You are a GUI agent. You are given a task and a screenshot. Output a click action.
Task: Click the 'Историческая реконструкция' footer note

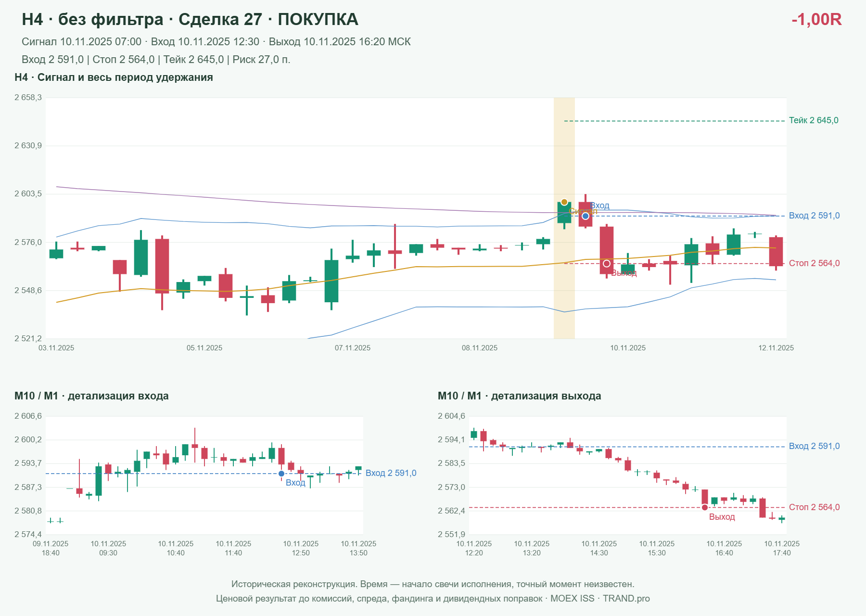pyautogui.click(x=433, y=584)
